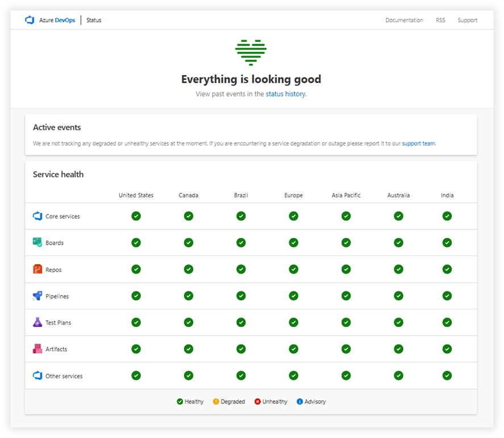Open the RSS feed
The width and height of the screenshot is (504, 438).
[440, 20]
